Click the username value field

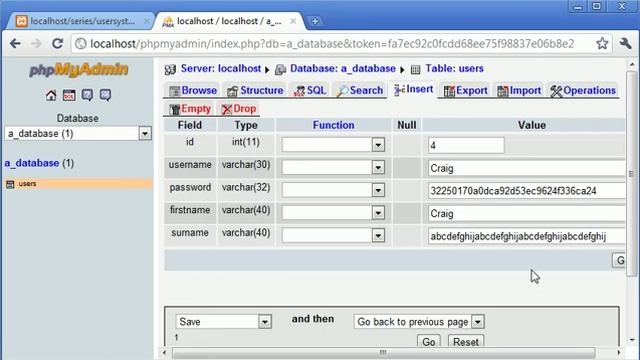tap(527, 168)
